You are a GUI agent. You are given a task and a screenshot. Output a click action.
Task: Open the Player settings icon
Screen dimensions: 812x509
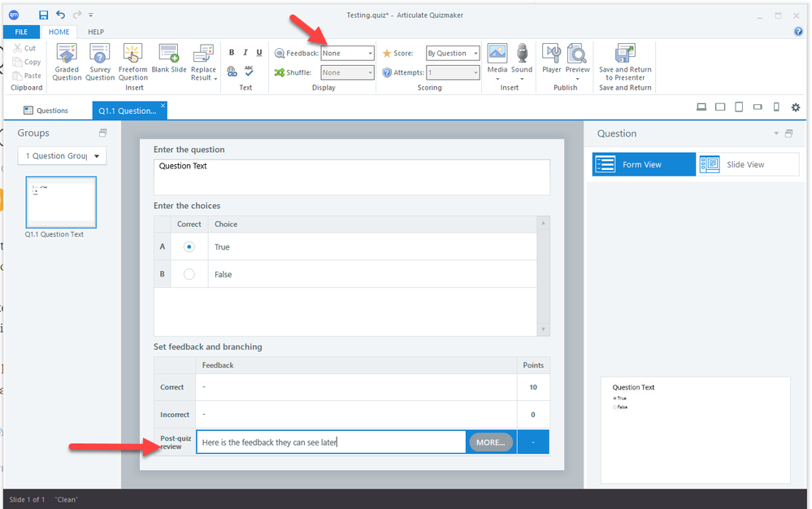point(551,55)
